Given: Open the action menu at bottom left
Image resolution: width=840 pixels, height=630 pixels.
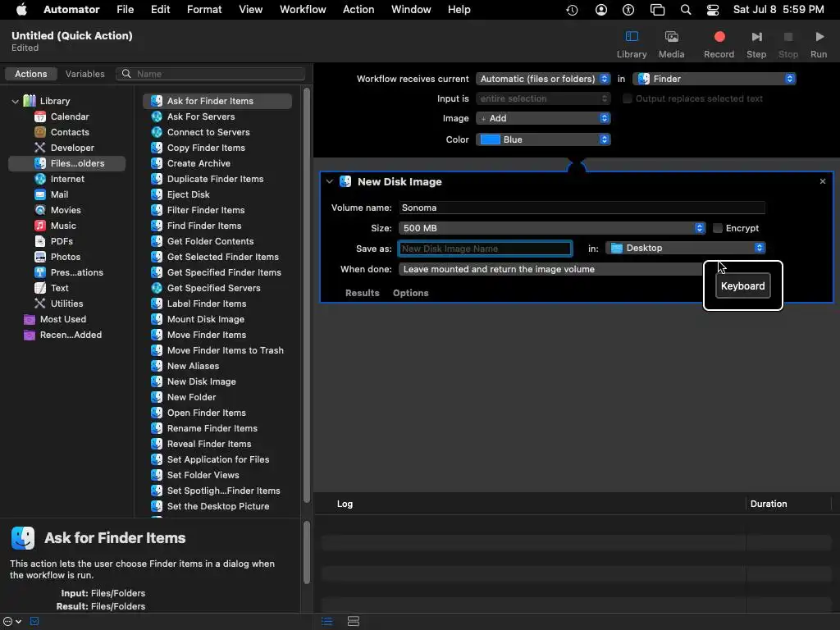Looking at the screenshot, I should (11, 621).
